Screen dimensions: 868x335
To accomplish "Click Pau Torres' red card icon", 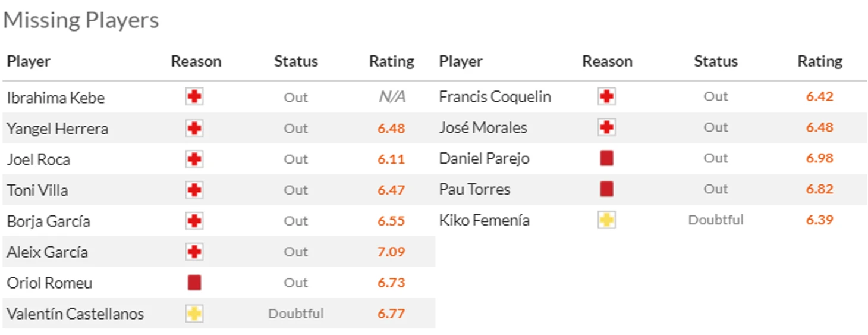I will point(606,189).
